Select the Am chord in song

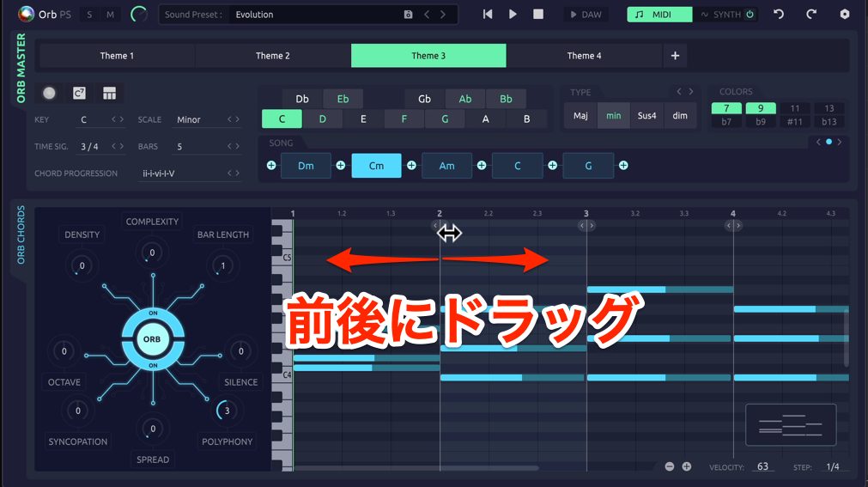[446, 166]
